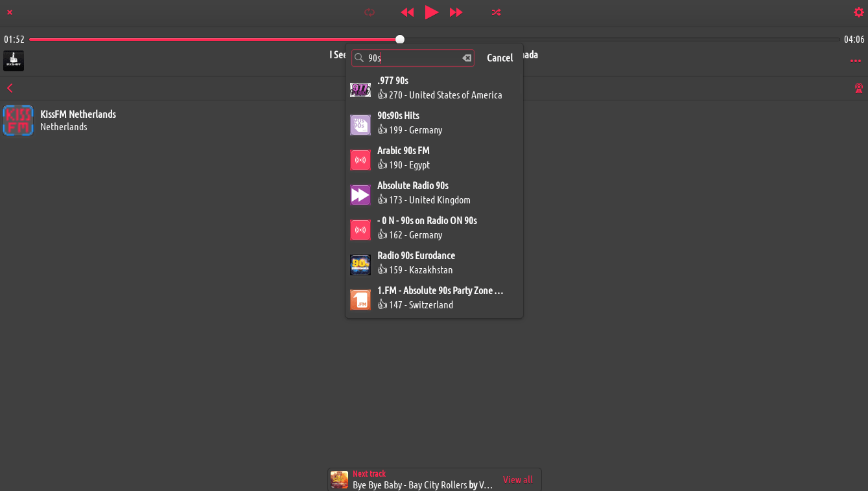Toggle repeat mode
This screenshot has width=868, height=491.
[369, 12]
